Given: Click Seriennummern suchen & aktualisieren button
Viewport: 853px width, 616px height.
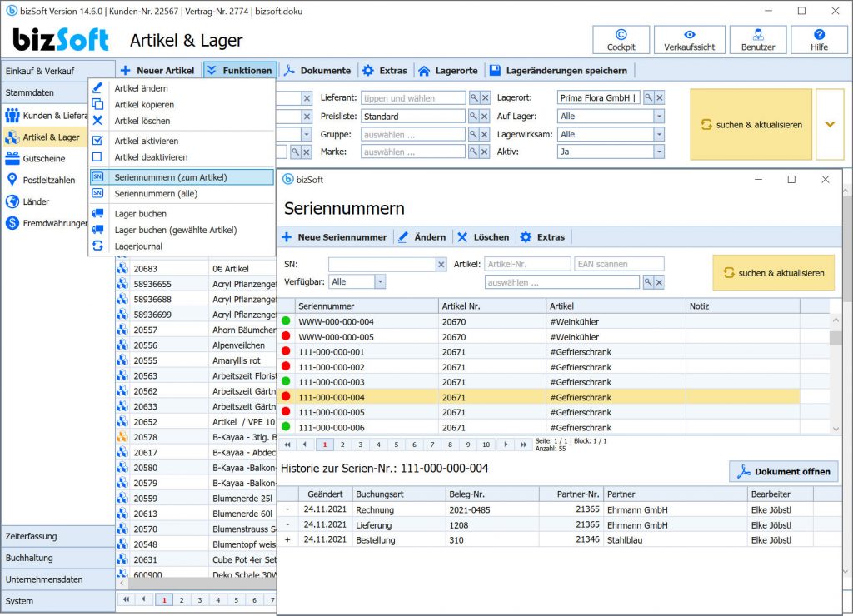Looking at the screenshot, I should (773, 273).
